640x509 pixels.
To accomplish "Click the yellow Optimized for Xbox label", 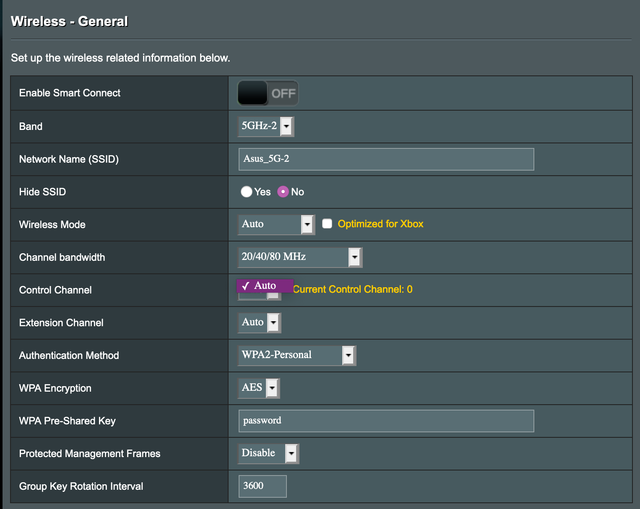I will click(380, 224).
